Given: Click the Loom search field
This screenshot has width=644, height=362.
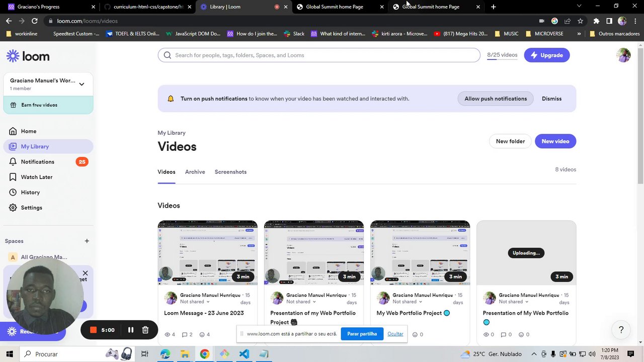Looking at the screenshot, I should coord(319,55).
